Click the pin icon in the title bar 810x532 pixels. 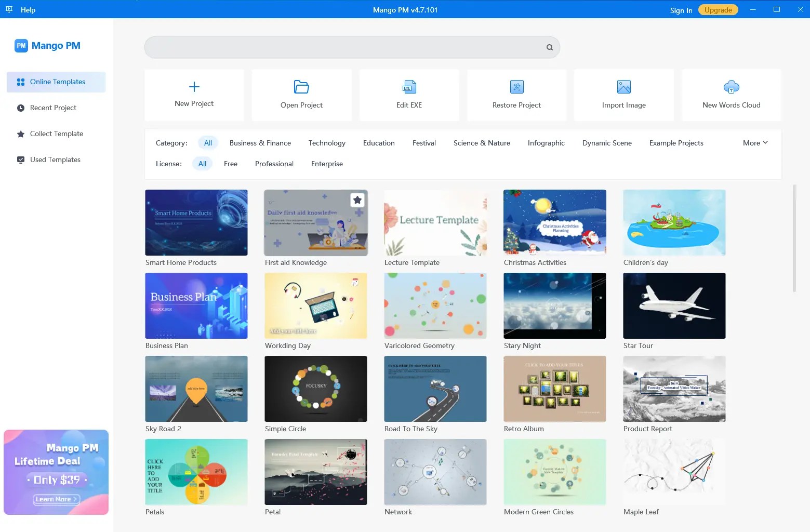pos(9,10)
